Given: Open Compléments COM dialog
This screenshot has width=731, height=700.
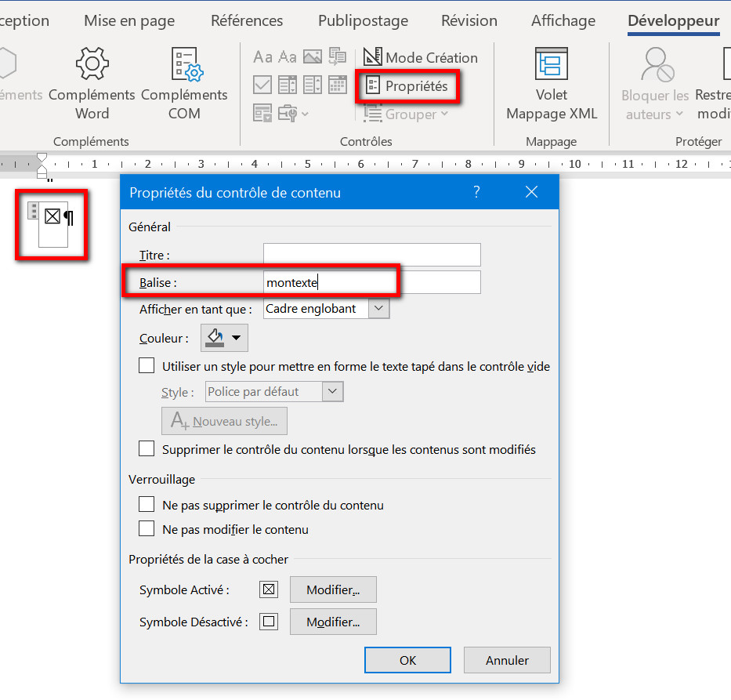Looking at the screenshot, I should [184, 83].
